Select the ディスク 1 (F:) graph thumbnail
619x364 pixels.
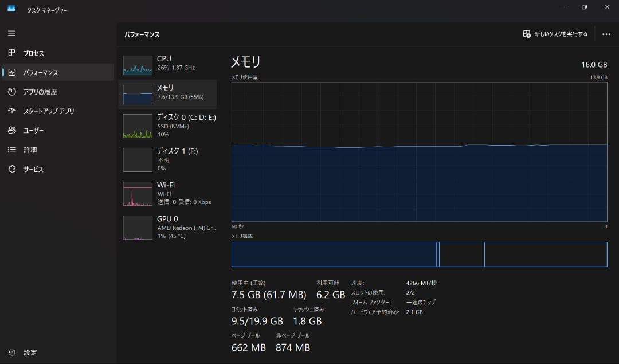[x=138, y=160]
